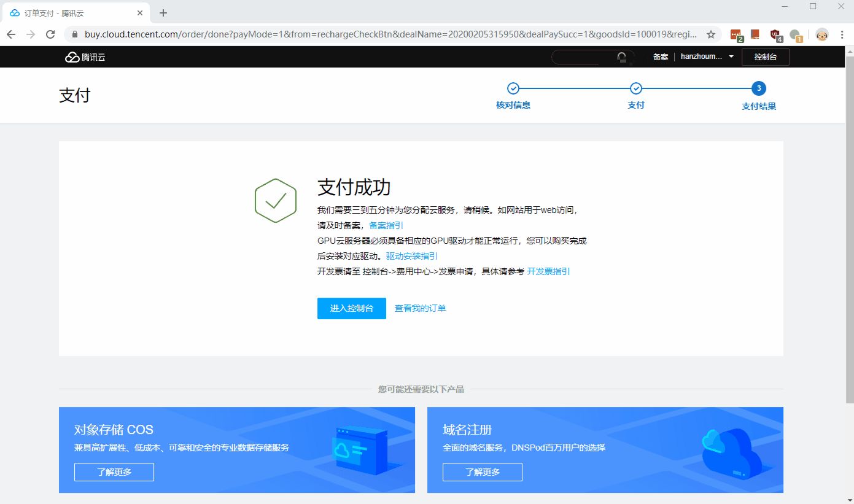
Task: Click the completed 核对信息 checkmark
Action: [x=513, y=88]
